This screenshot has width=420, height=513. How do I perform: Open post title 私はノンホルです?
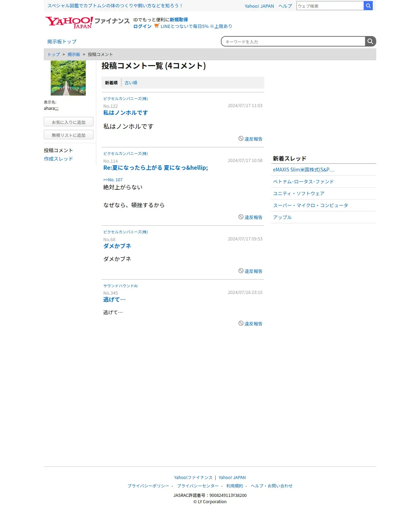(126, 113)
